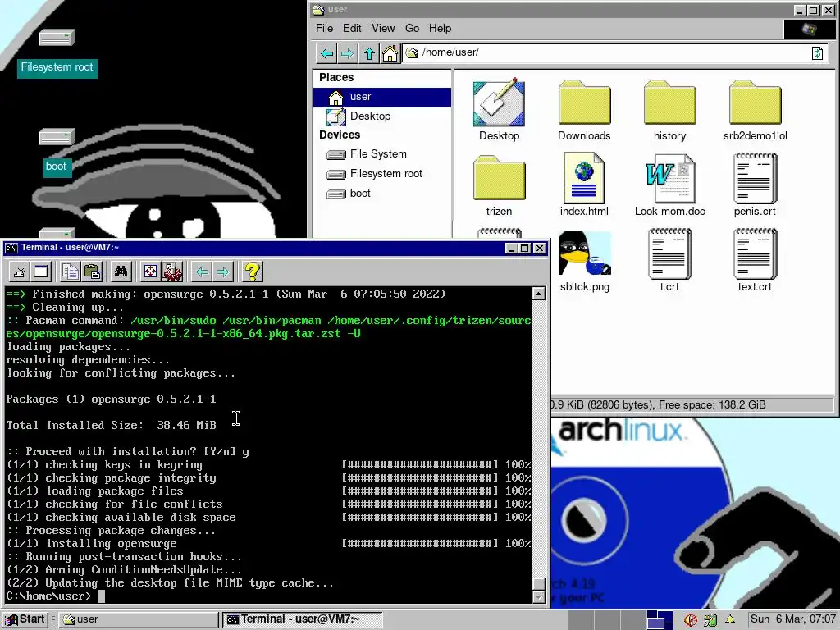Select user in the Places sidebar

pos(382,97)
